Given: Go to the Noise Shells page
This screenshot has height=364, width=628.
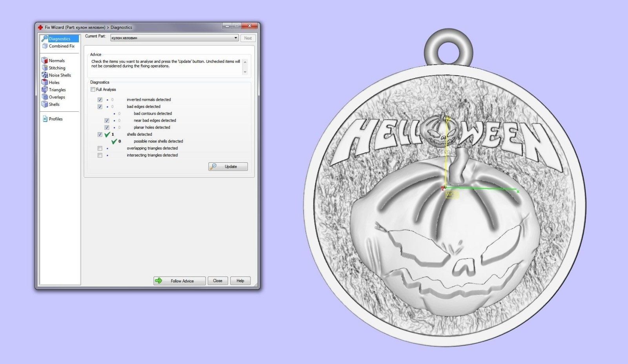Looking at the screenshot, I should [60, 75].
